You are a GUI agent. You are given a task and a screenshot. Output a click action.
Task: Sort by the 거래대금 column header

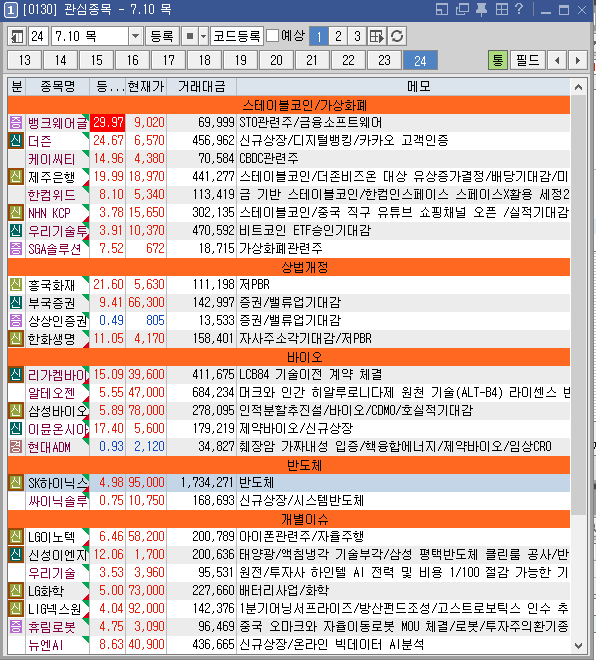click(202, 87)
